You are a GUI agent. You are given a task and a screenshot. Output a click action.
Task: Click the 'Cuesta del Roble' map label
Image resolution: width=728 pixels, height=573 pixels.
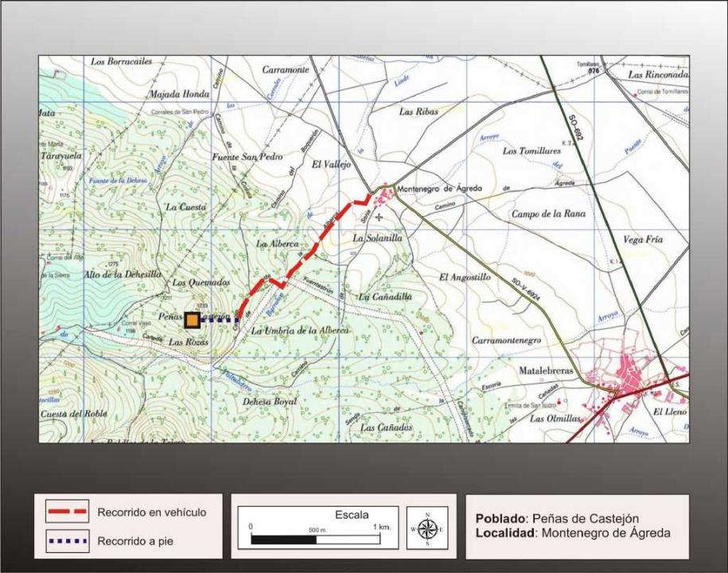[x=74, y=414]
